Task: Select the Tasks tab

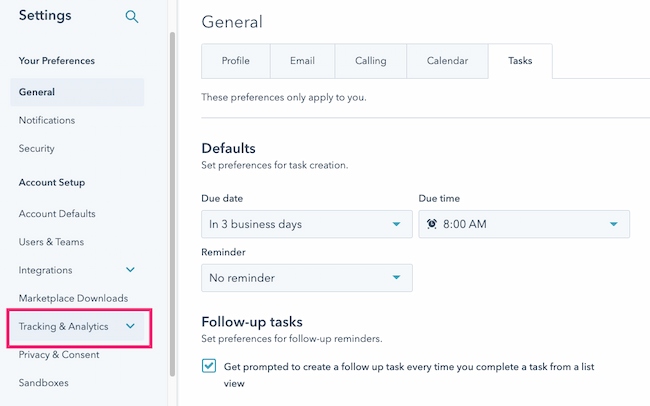Action: (520, 61)
